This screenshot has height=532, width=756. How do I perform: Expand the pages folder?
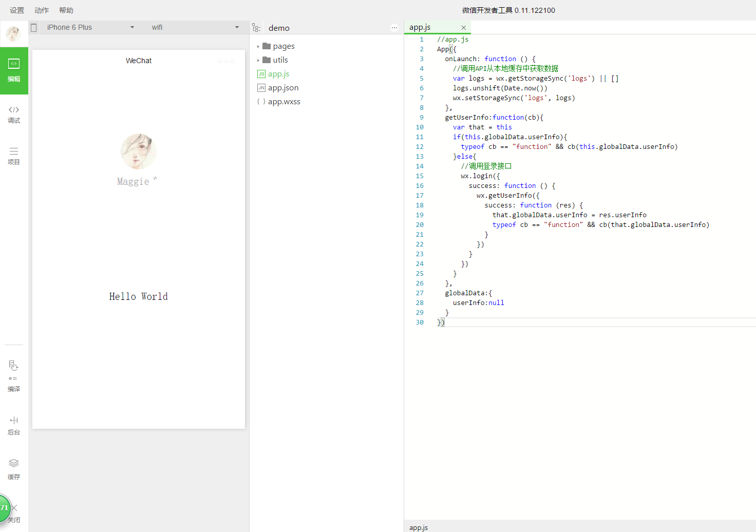point(258,46)
